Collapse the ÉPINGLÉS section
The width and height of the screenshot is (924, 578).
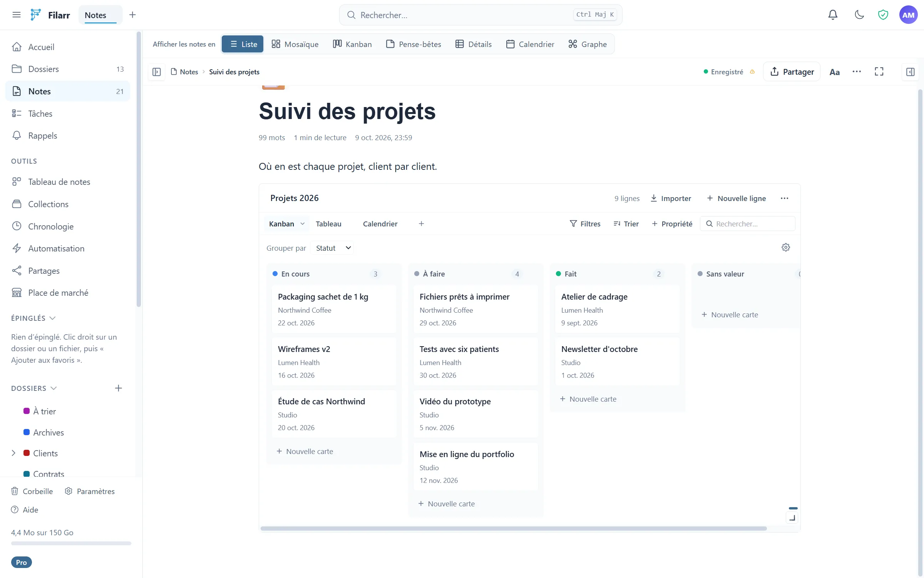(33, 318)
